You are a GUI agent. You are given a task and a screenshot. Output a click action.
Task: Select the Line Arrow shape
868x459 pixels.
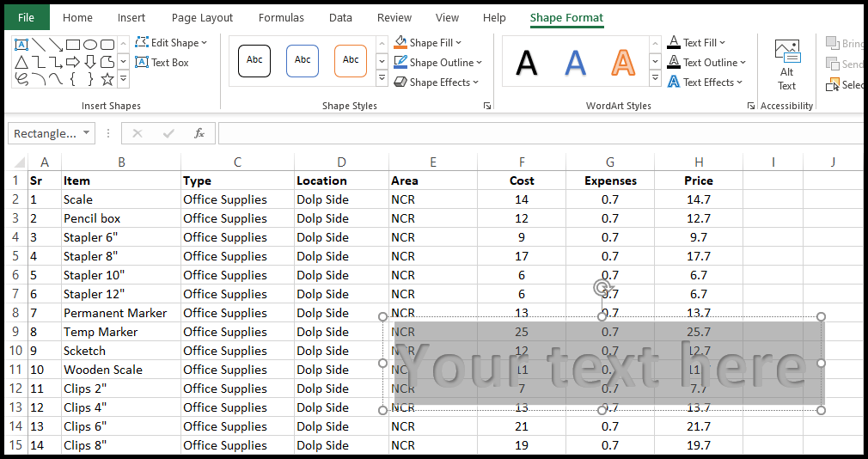(x=55, y=45)
